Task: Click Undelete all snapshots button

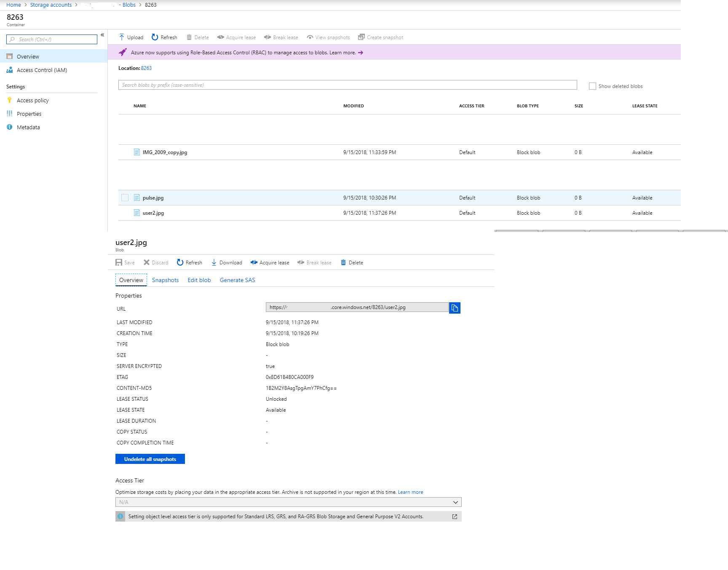Action: [150, 459]
